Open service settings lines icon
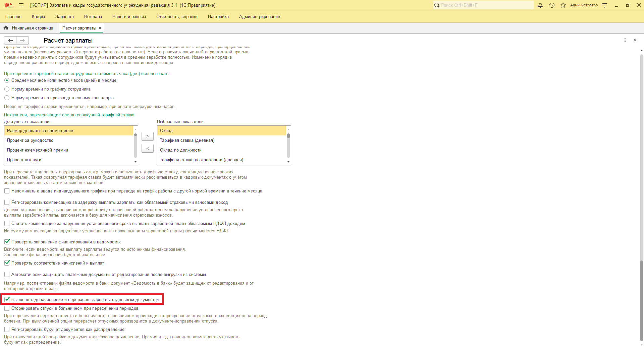The image size is (644, 346). (x=605, y=5)
